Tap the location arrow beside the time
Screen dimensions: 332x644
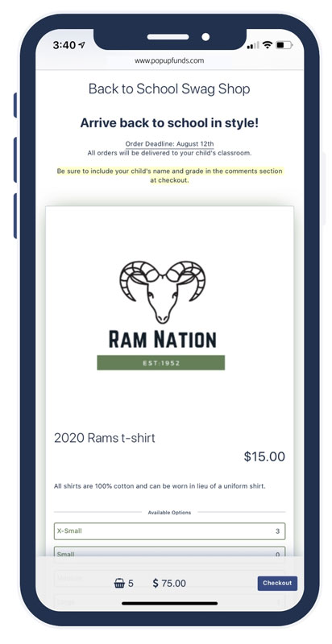pyautogui.click(x=81, y=45)
